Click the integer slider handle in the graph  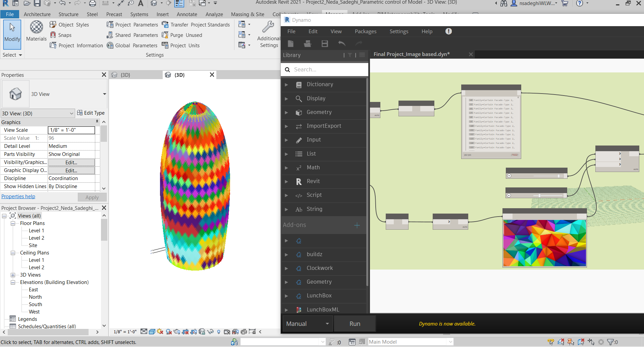click(558, 176)
